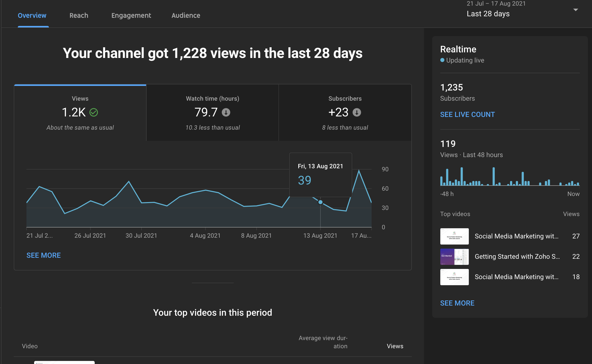Select the Overview tab
The image size is (592, 364).
point(32,16)
